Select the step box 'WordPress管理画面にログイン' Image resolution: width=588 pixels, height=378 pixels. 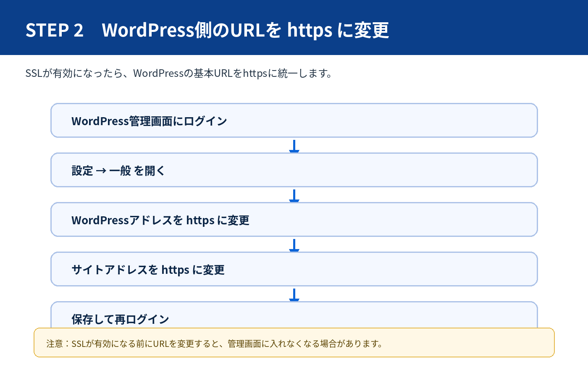tap(294, 121)
